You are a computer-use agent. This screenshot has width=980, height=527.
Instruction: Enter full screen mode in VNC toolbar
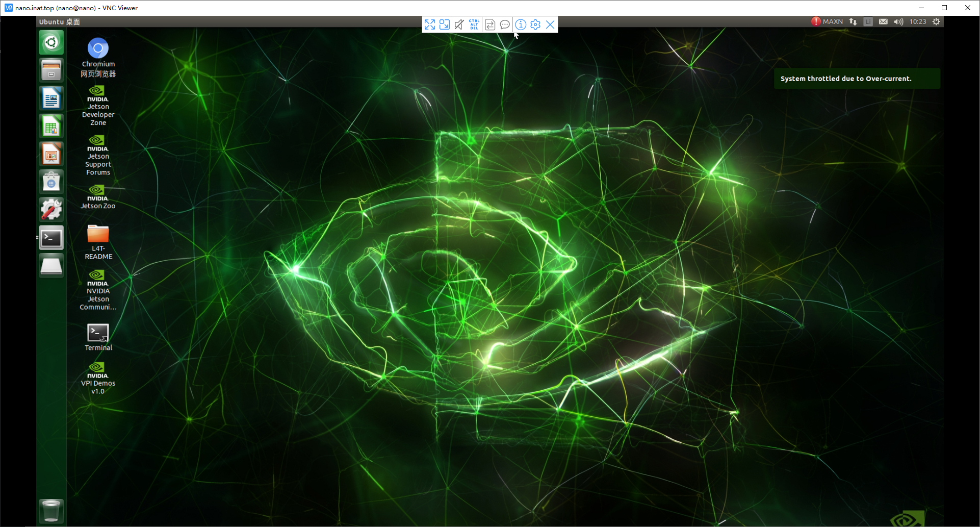(x=430, y=24)
